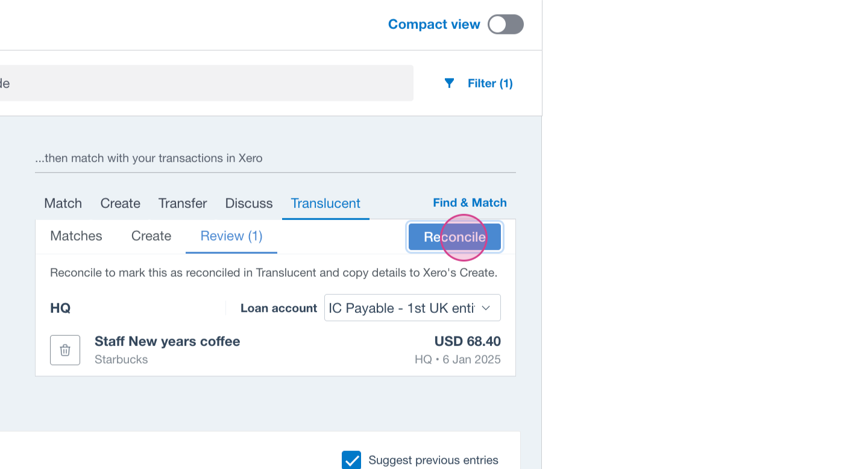Open the Filter (1) link
Screen dimensions: 868x469
coord(490,83)
